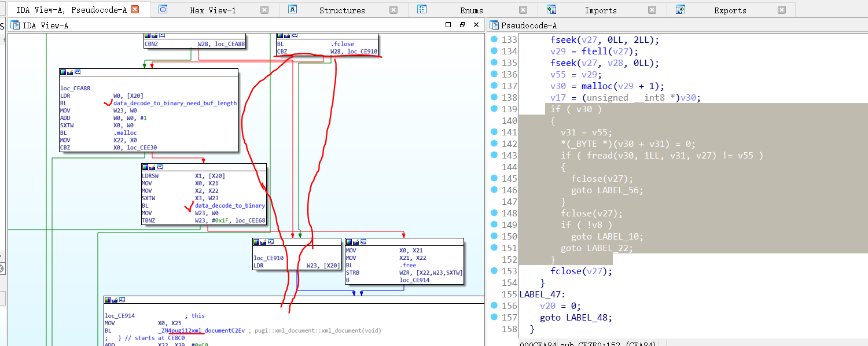Toggle breakpoint dot on line 133
Image resolution: width=868 pixels, height=346 pixels.
coord(494,39)
